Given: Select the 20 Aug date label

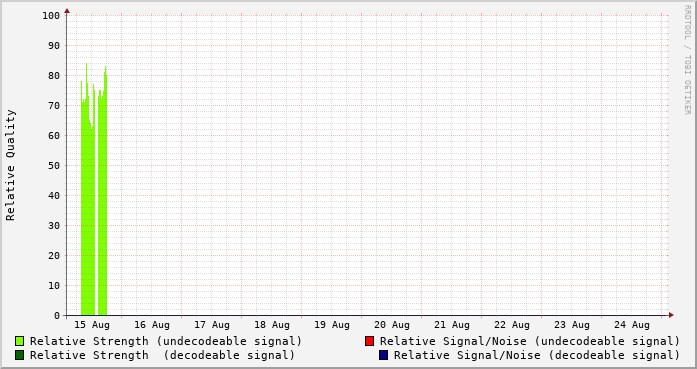Looking at the screenshot, I should coord(392,325).
